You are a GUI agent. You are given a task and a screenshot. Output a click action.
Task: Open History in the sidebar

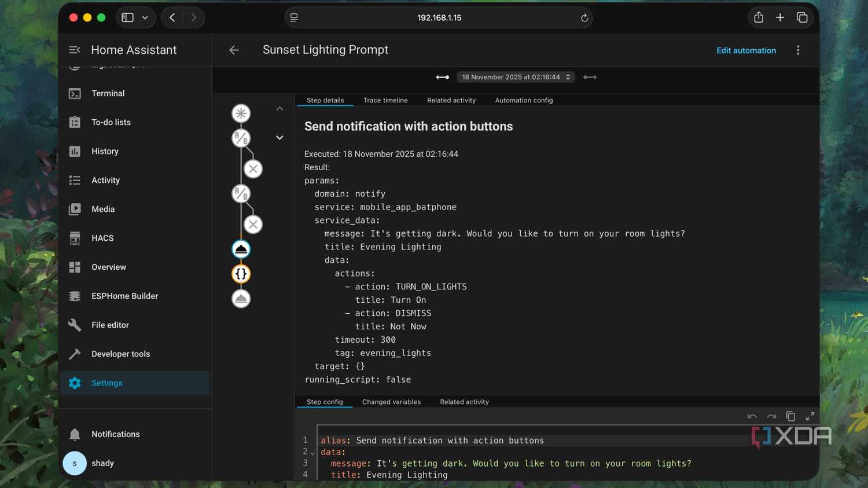tap(135, 151)
